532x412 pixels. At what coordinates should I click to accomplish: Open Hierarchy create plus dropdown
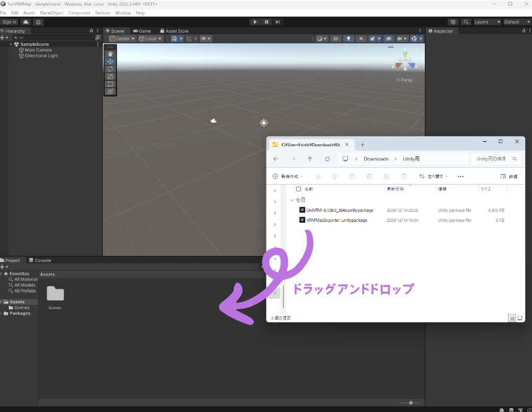click(4, 38)
